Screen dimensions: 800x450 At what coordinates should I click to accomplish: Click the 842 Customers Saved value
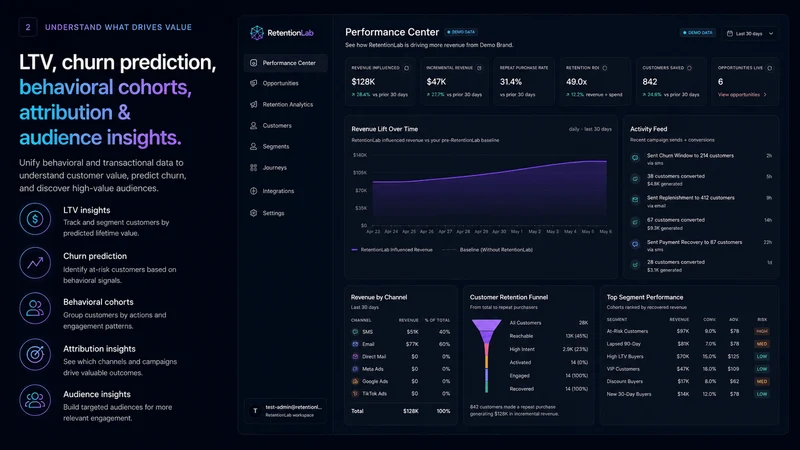(x=649, y=82)
